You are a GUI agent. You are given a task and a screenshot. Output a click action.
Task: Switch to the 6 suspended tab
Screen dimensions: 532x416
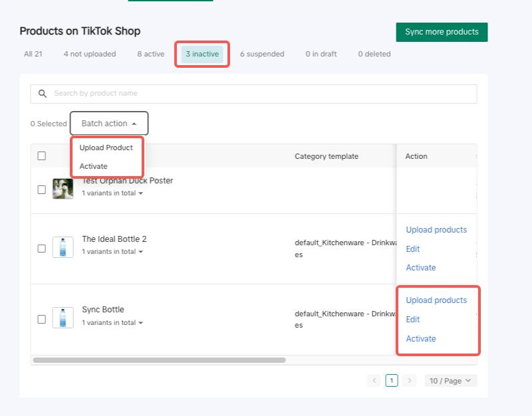click(x=262, y=54)
